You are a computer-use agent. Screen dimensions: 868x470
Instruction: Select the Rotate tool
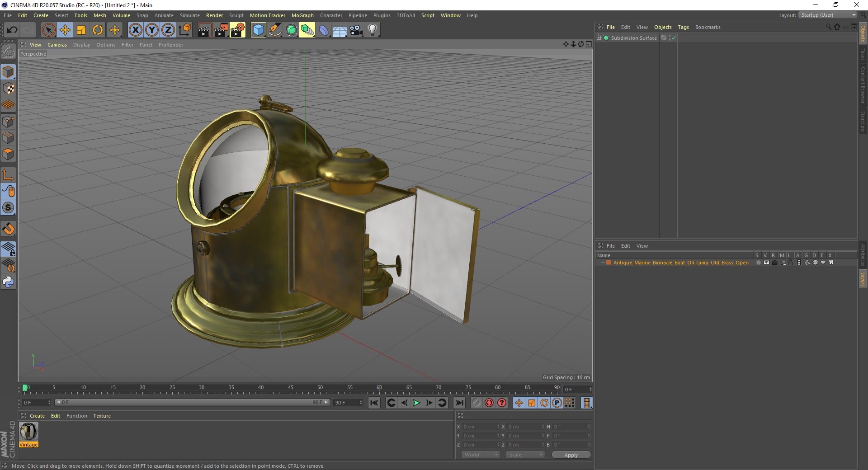point(98,30)
